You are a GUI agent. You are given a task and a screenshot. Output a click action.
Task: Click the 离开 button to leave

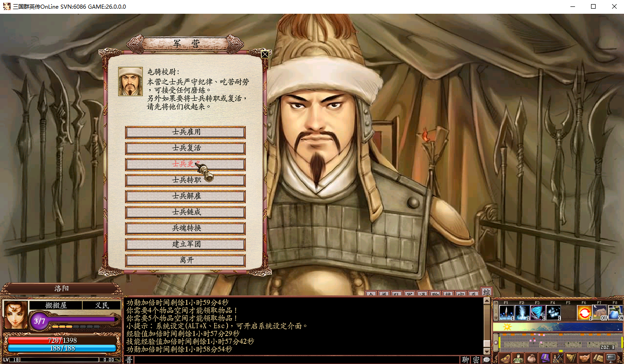tap(185, 261)
